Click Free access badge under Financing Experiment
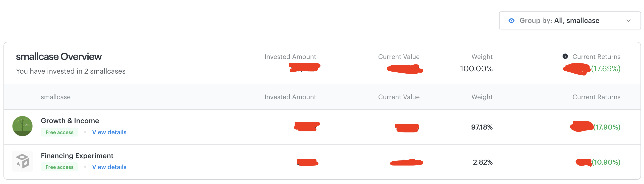Screen dimensions: 644x184 [60, 167]
